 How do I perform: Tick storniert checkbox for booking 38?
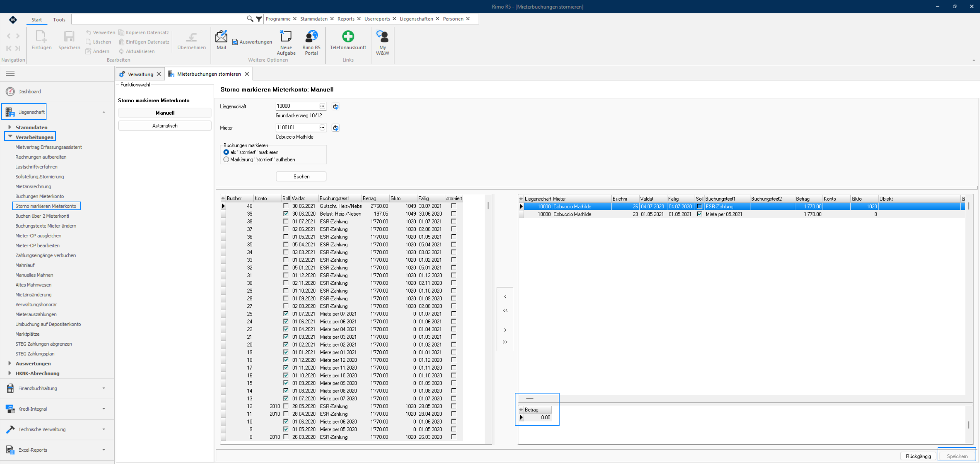(x=454, y=221)
